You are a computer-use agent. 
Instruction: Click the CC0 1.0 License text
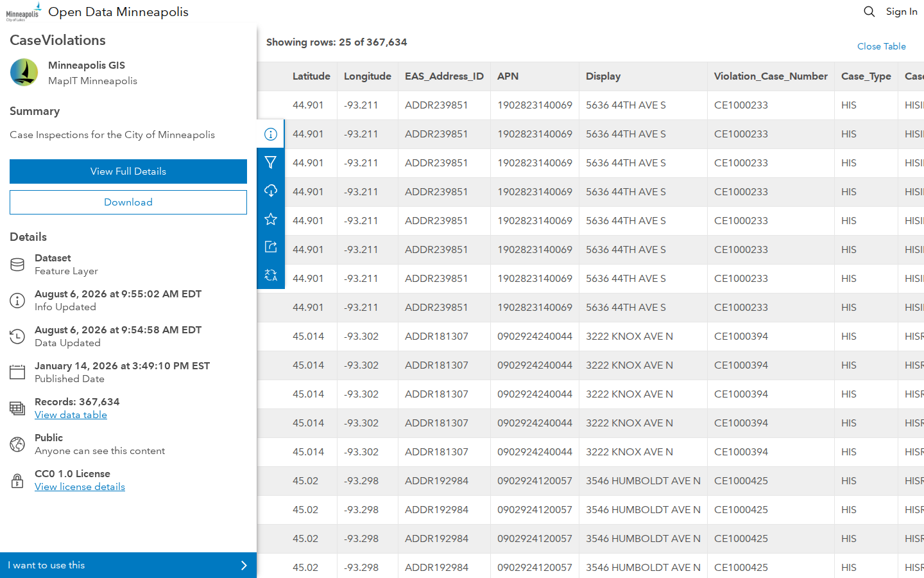73,474
